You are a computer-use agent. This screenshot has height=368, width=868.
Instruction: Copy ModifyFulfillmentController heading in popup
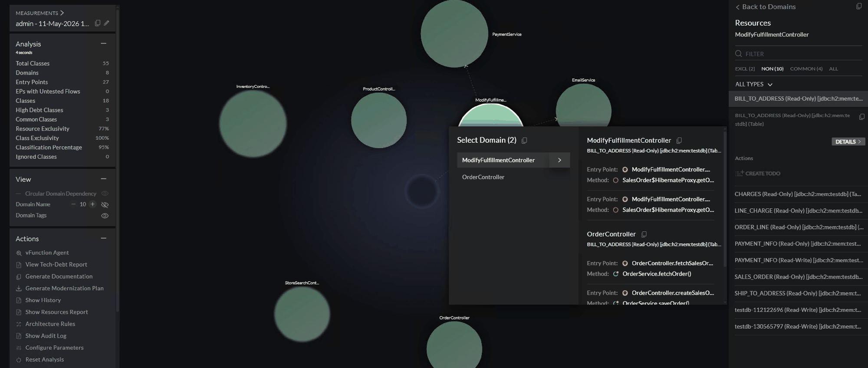pyautogui.click(x=679, y=140)
